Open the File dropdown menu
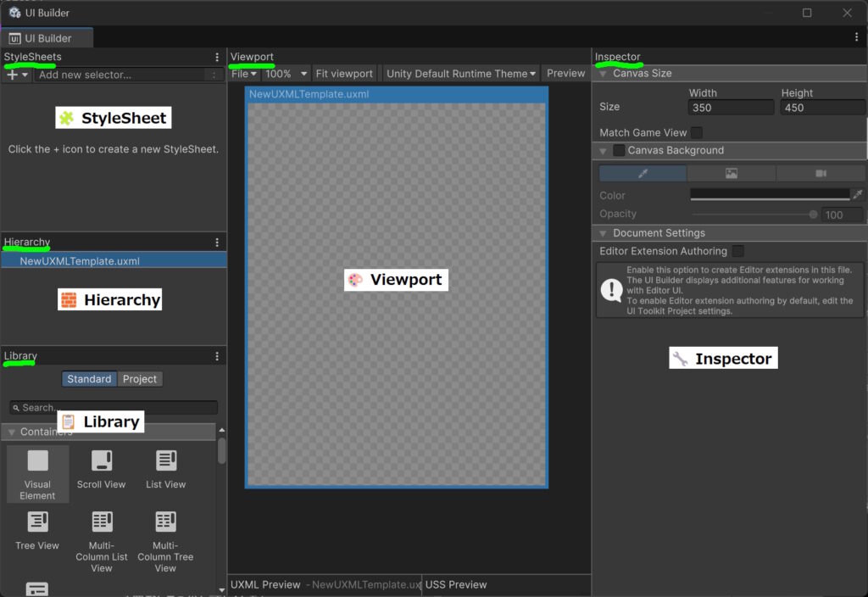Screen dimensions: 868x597 click(243, 74)
